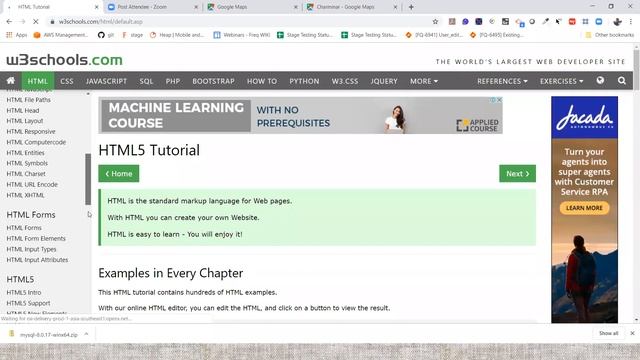Bookmark this page with the star icon

pyautogui.click(x=435, y=22)
